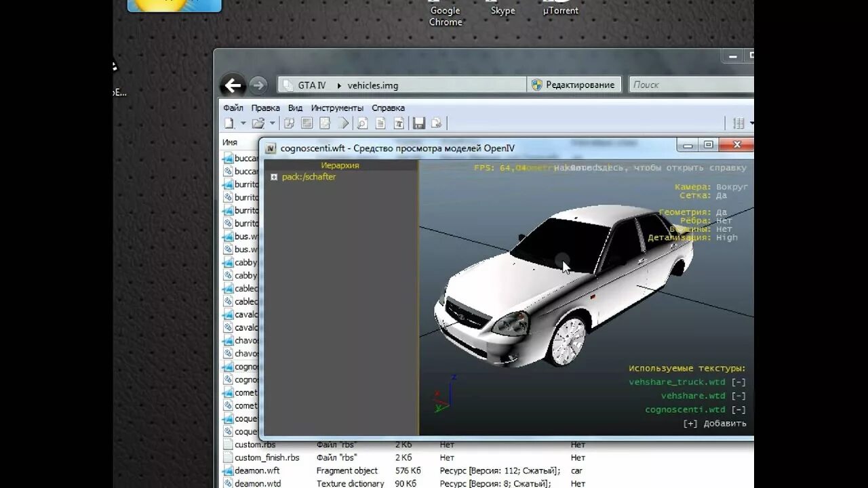Click the cognoscenti.wtd texture name
The image size is (868, 488).
685,409
